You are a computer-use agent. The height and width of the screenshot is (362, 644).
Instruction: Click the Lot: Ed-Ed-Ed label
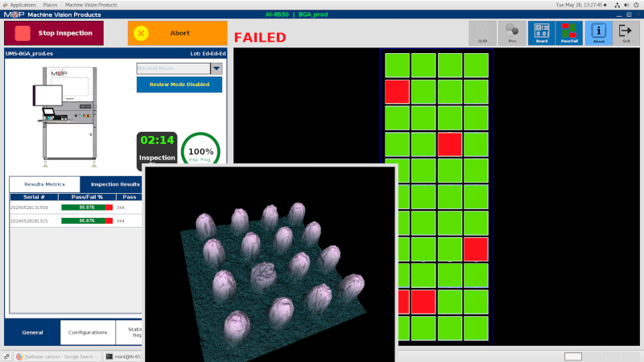208,53
